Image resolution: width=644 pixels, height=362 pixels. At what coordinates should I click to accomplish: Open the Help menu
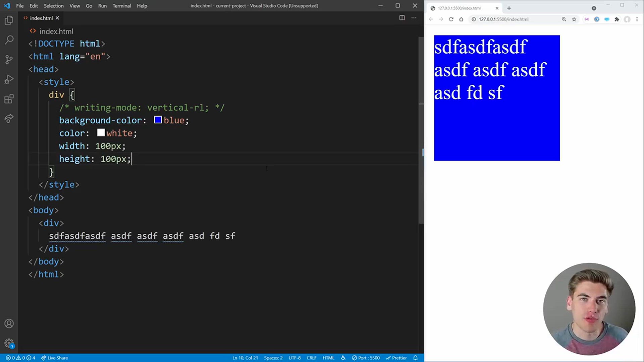pos(142,6)
